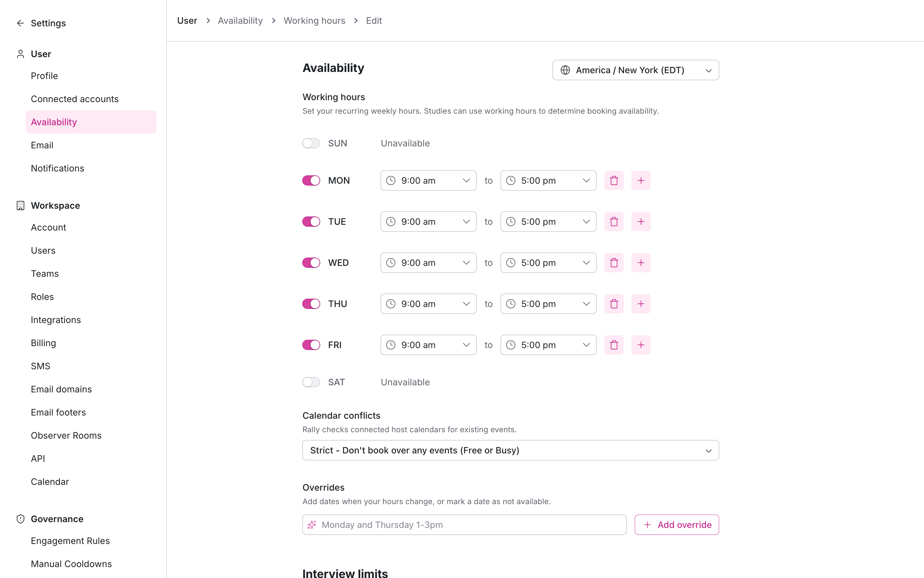Select Availability in the sidebar
Image resolution: width=924 pixels, height=578 pixels.
click(91, 122)
